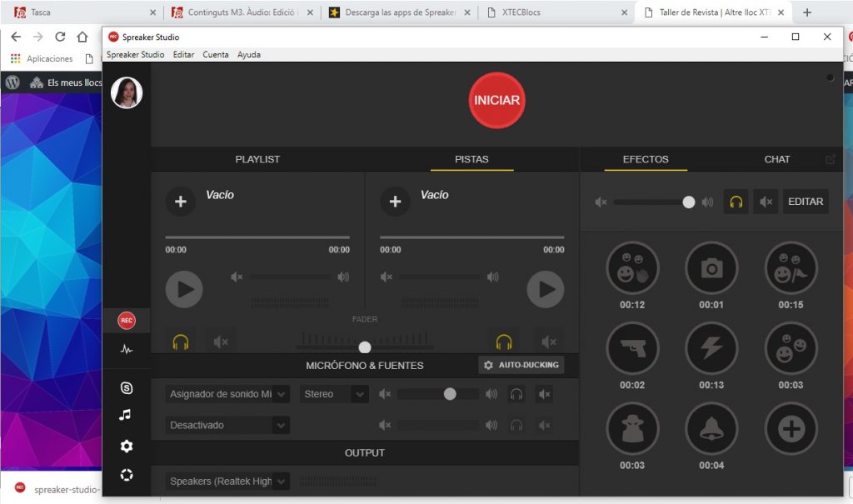Viewport: 853px width, 504px height.
Task: Click the AUTO-DUCKING button
Action: click(x=521, y=365)
